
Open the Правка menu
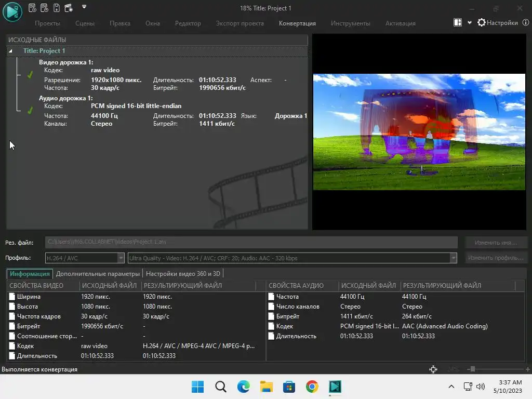pos(120,23)
